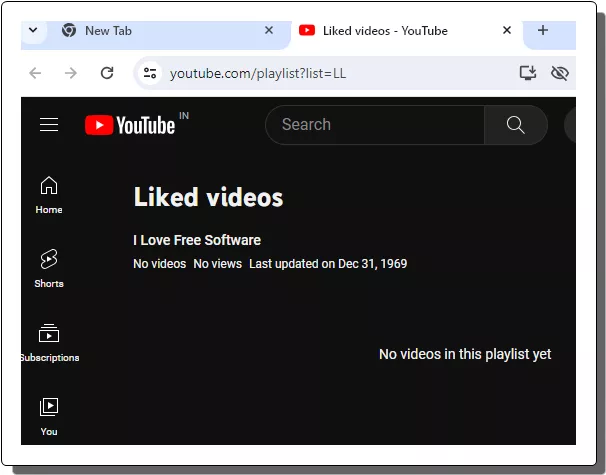This screenshot has height=475, width=606.
Task: Click the Liked videos playlist title
Action: [208, 197]
